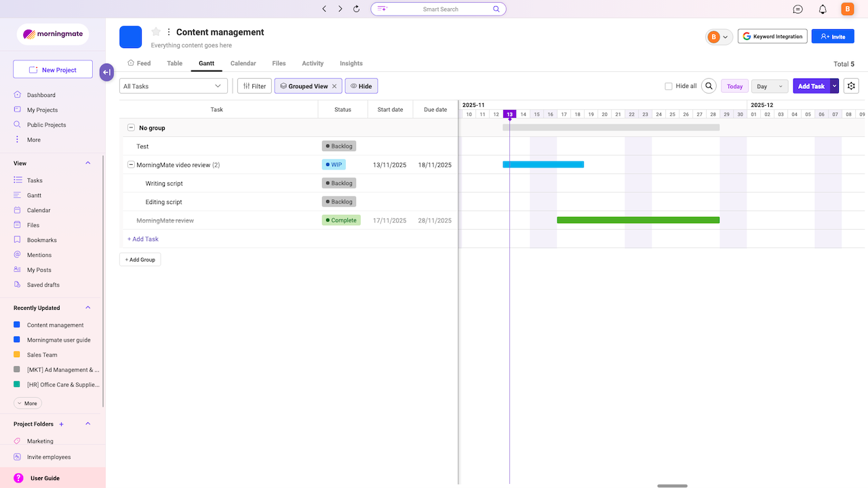Image resolution: width=868 pixels, height=488 pixels.
Task: Open the Bookmarks section in the sidebar
Action: tap(42, 239)
